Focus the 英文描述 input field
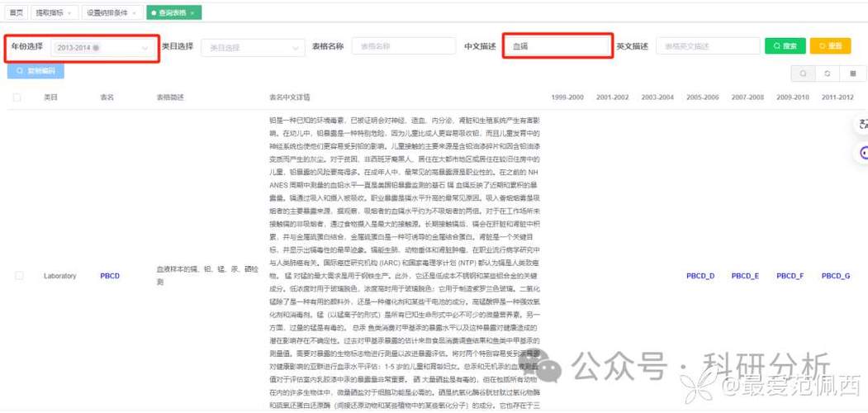The width and height of the screenshot is (868, 413). [708, 46]
